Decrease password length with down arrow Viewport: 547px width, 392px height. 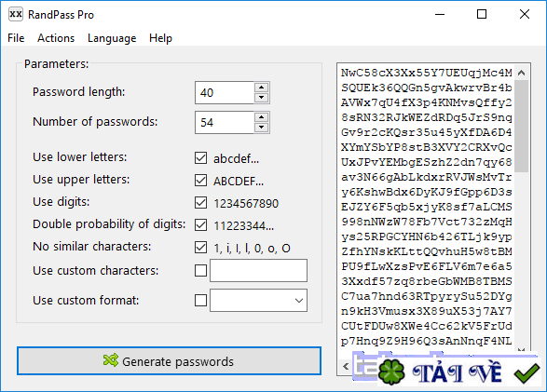262,98
